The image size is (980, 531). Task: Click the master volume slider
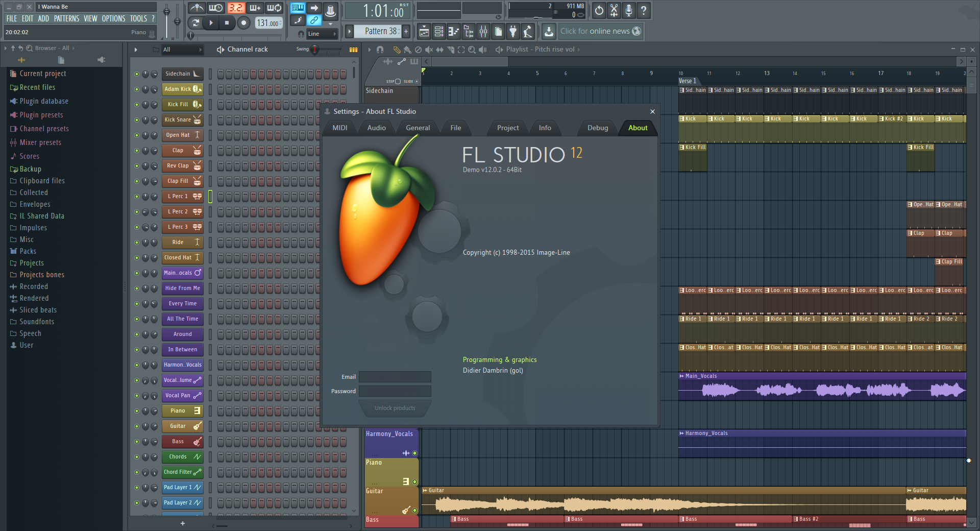click(166, 20)
